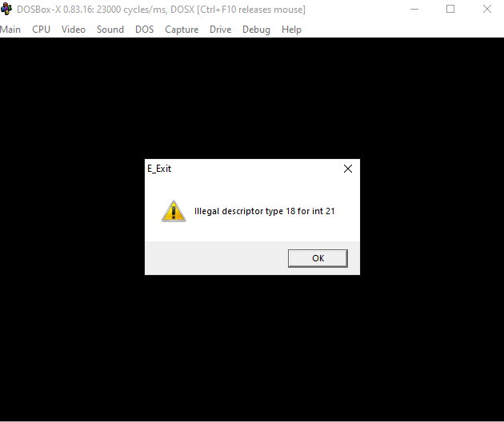Maximize the DOSBox-X window
The image size is (504, 422).
pos(450,9)
